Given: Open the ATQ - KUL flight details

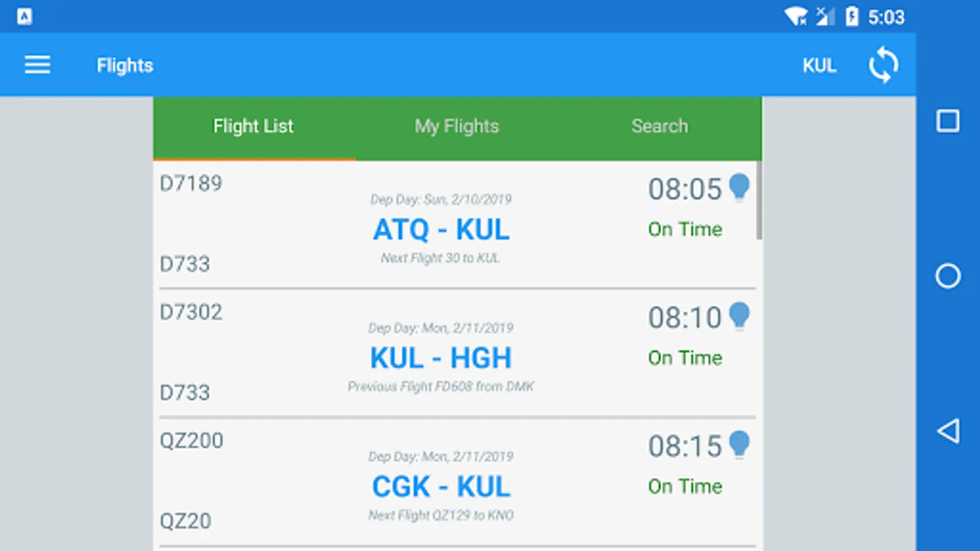Looking at the screenshot, I should pyautogui.click(x=441, y=230).
